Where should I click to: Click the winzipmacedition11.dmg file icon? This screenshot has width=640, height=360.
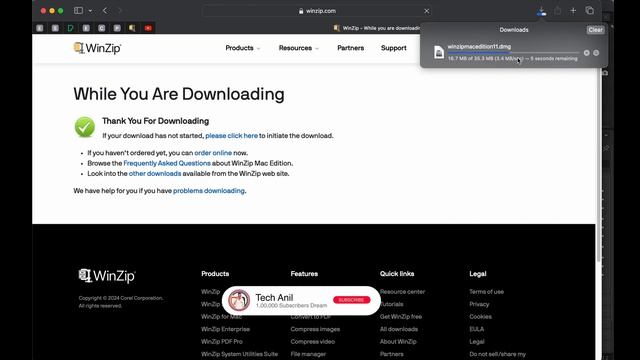[439, 52]
